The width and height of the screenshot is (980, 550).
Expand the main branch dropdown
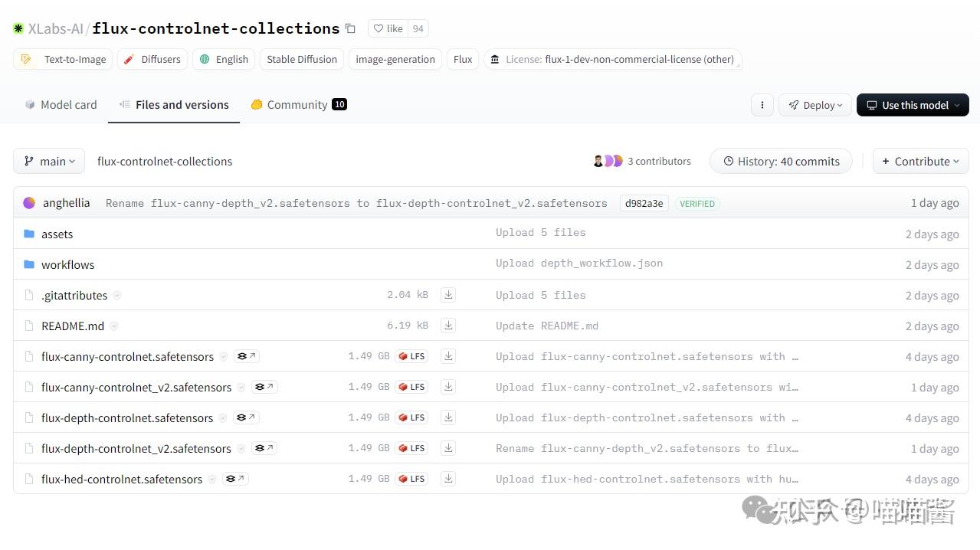click(x=49, y=162)
